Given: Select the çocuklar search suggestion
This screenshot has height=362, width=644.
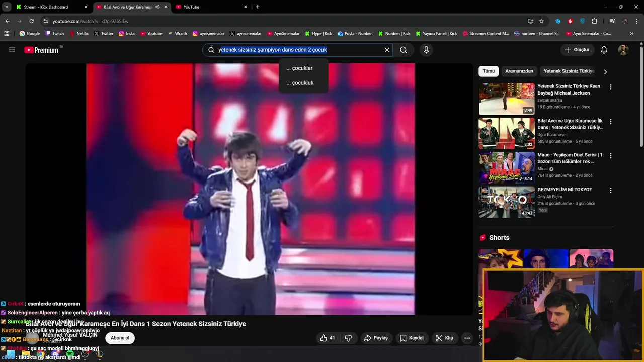Looking at the screenshot, I should pyautogui.click(x=303, y=68).
